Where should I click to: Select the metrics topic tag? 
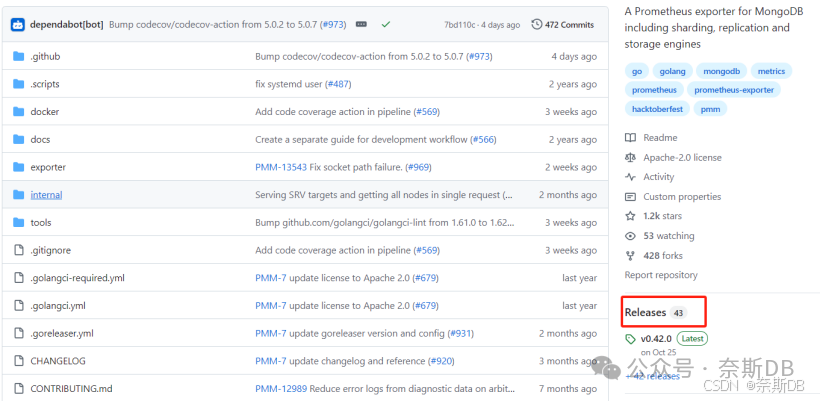pyautogui.click(x=771, y=71)
